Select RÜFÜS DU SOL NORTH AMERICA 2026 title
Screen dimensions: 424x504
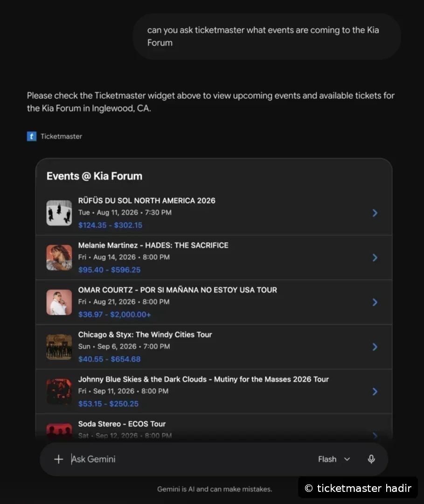pyautogui.click(x=147, y=201)
